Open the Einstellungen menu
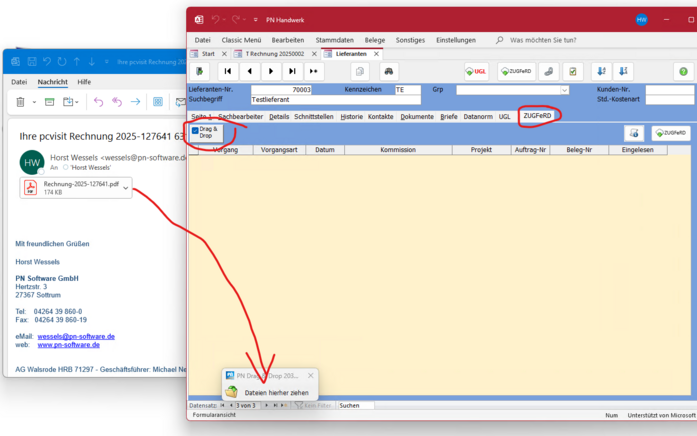The height and width of the screenshot is (436, 697). click(x=456, y=40)
